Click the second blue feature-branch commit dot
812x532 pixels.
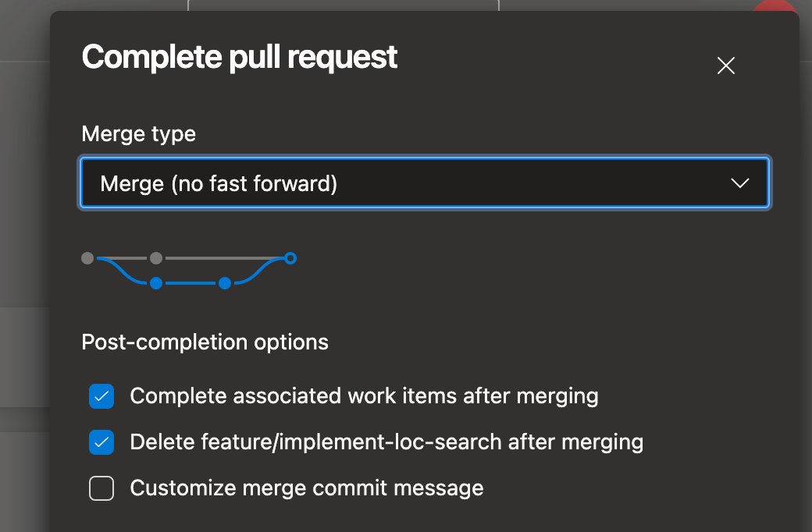(x=225, y=282)
